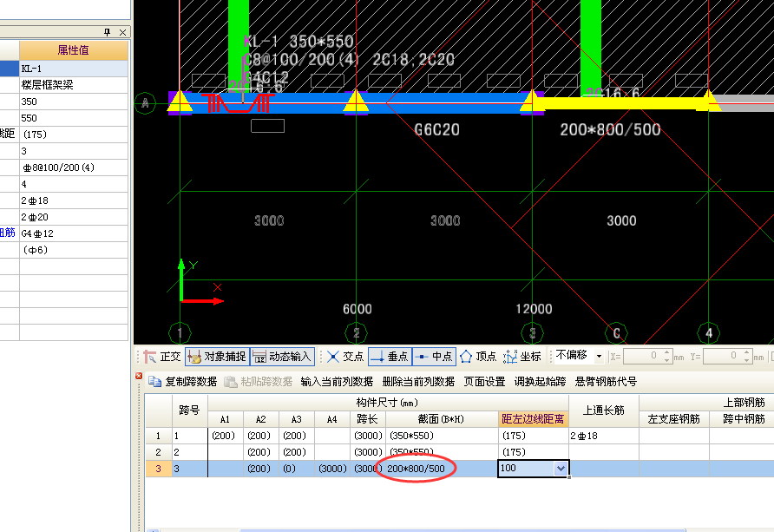Click row 1 section cell (350*550)
The width and height of the screenshot is (774, 532).
(x=442, y=436)
